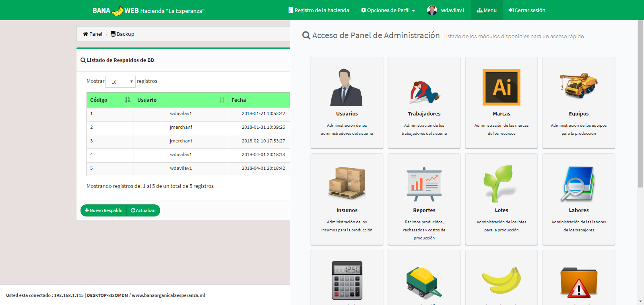The height and width of the screenshot is (305, 644).
Task: Open the Trabajadores worker icon module
Action: coord(424,92)
